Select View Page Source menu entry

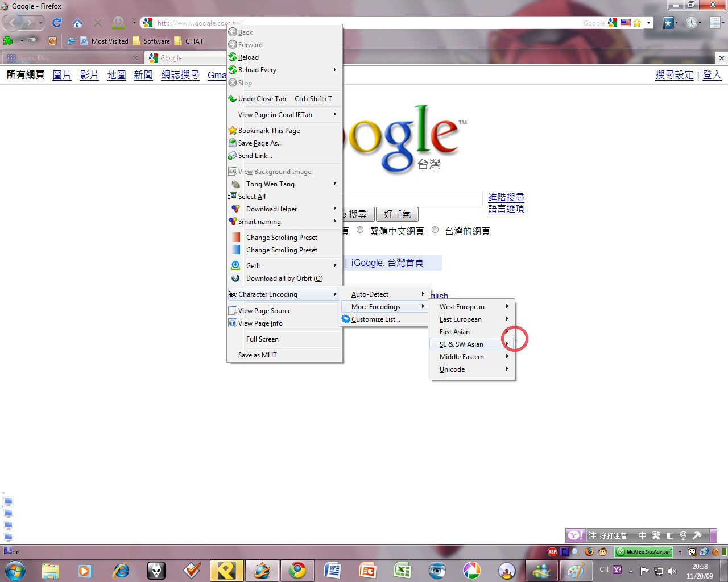284,310
